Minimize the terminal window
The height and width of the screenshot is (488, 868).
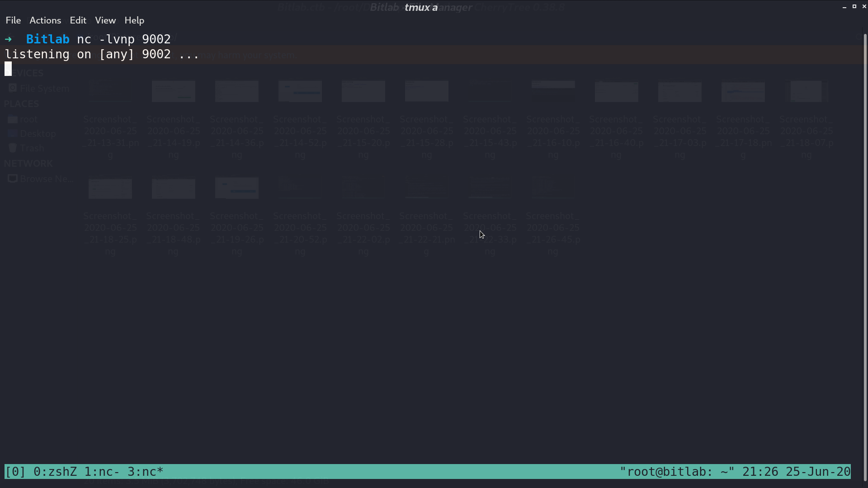point(844,7)
